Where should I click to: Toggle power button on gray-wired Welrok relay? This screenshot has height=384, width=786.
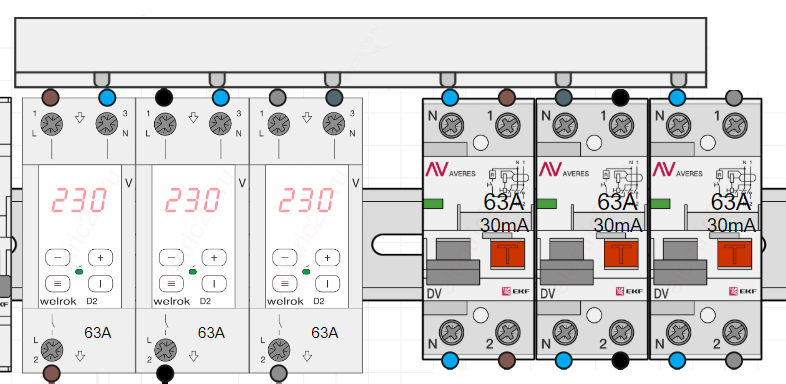click(328, 283)
